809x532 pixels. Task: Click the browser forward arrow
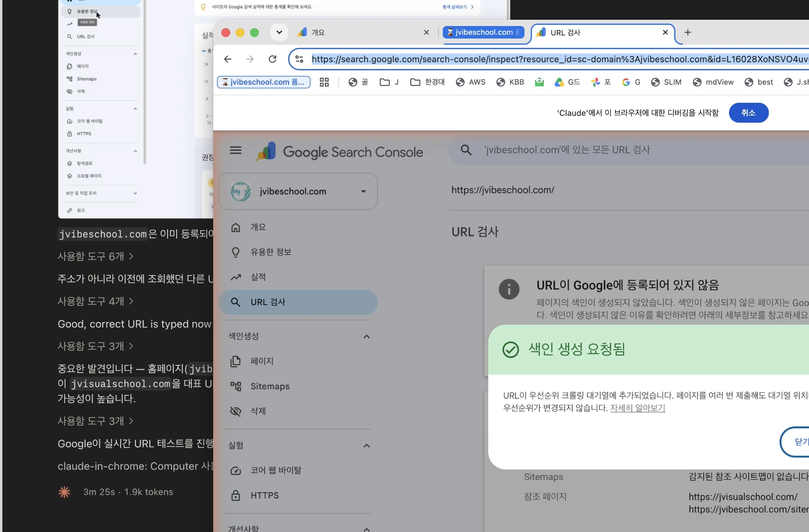250,59
